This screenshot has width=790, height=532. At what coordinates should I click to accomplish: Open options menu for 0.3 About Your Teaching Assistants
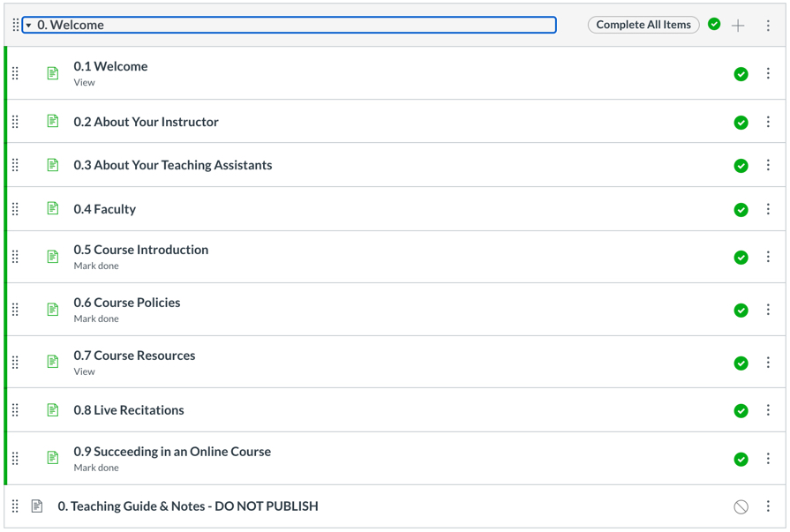pyautogui.click(x=768, y=165)
